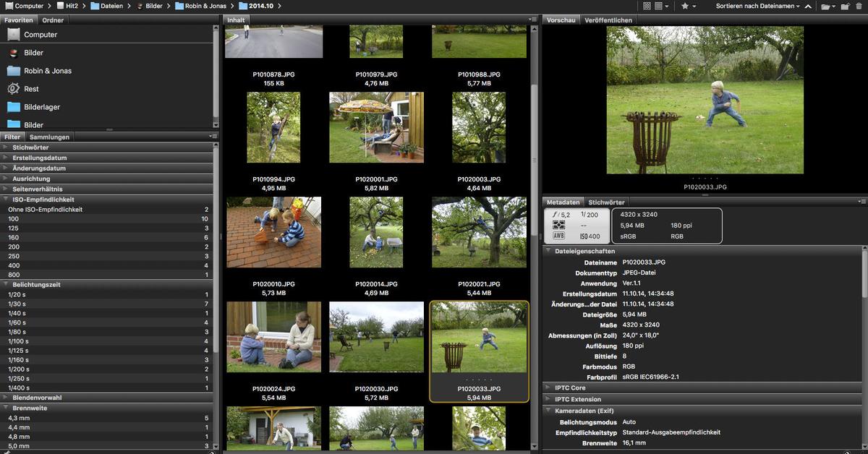Screen dimensions: 868x454
Task: Open the Sortieren nach Dateinamen dropdown
Action: coord(758,6)
